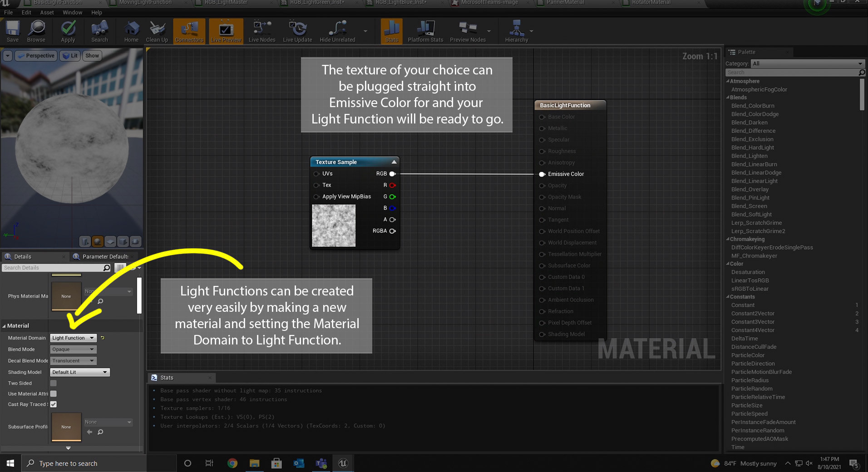
Task: Run Clean Up on the graph
Action: (x=157, y=31)
